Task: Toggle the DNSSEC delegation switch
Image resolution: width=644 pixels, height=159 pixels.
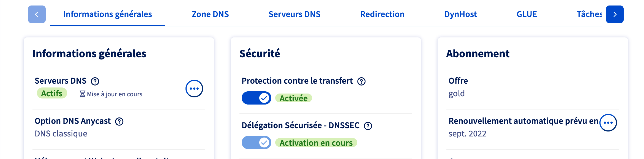Action: coord(256,142)
